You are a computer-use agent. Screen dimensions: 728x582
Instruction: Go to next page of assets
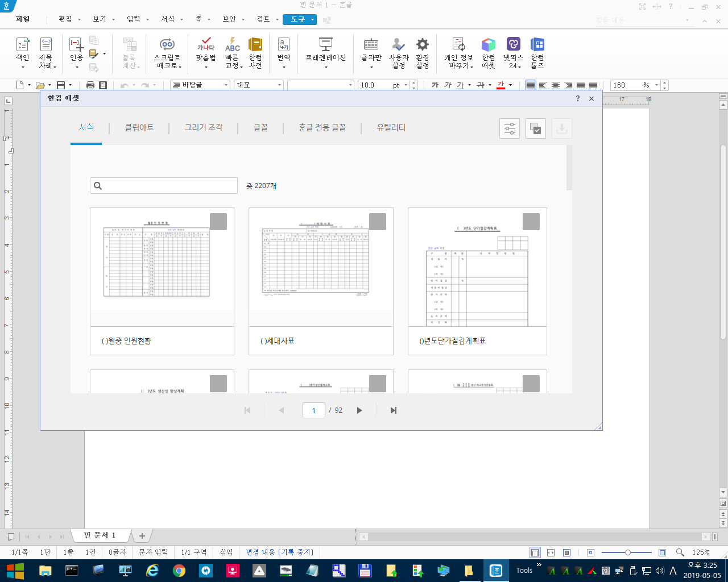[359, 410]
